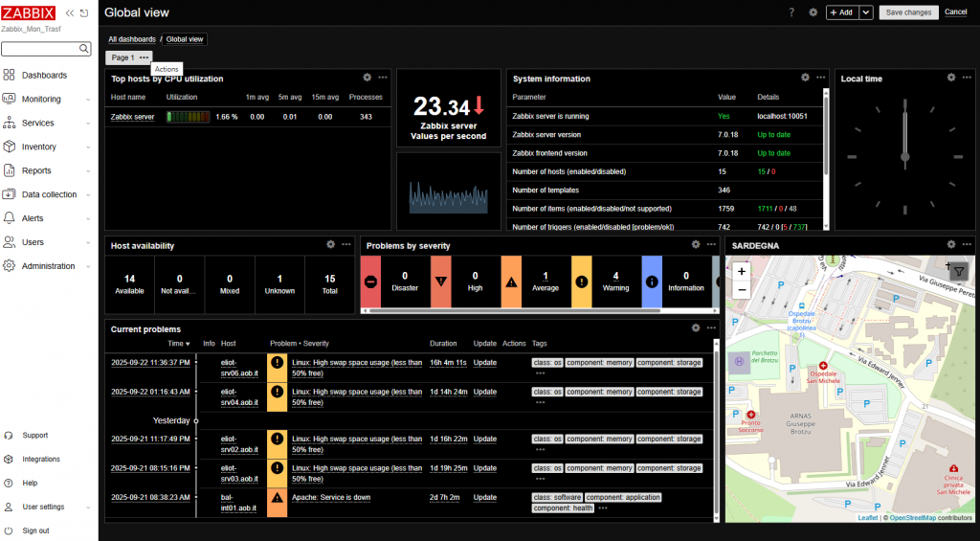Click the hide sidebar icon beside the logo
The height and width of the screenshot is (541, 980).
(x=84, y=12)
